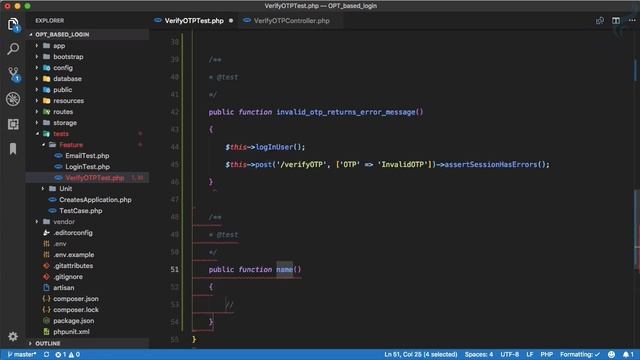640x360 pixels.
Task: Open TestCase.php file
Action: (x=80, y=211)
